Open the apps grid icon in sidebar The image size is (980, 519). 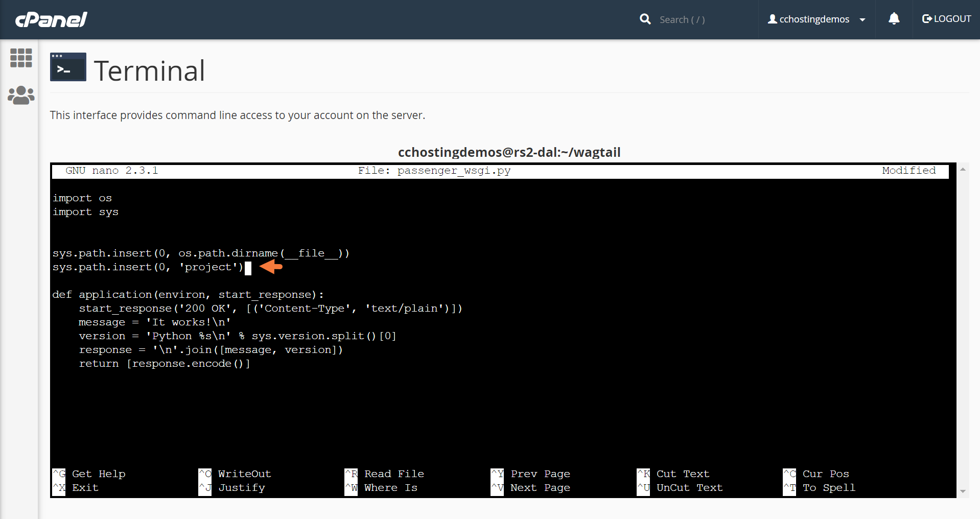tap(21, 58)
